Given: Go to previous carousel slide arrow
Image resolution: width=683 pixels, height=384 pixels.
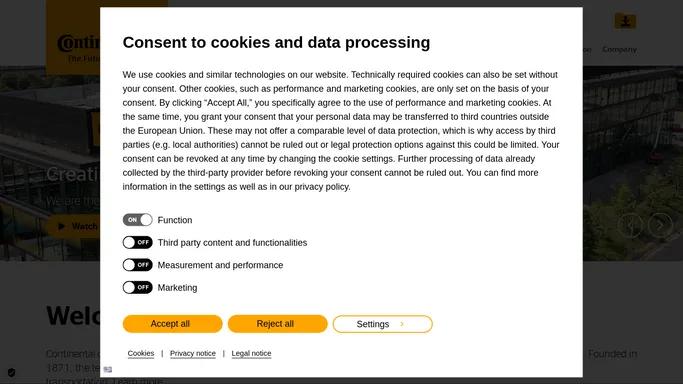Looking at the screenshot, I should (630, 225).
